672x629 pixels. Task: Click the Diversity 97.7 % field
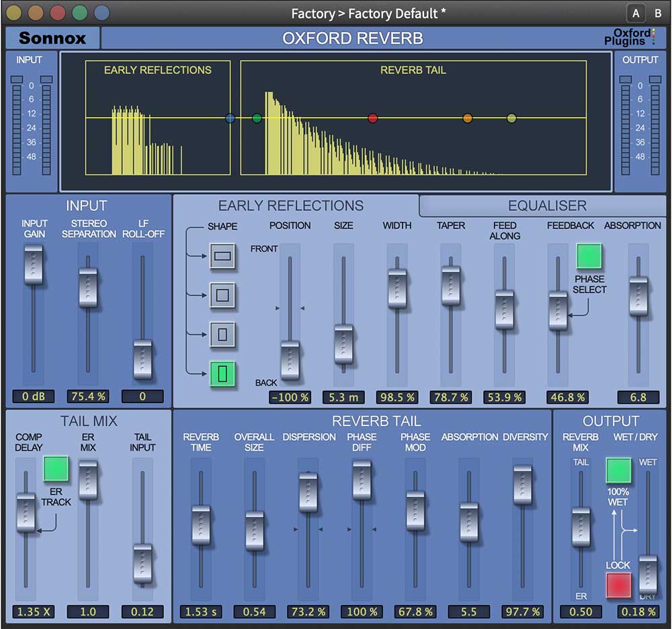pyautogui.click(x=522, y=612)
